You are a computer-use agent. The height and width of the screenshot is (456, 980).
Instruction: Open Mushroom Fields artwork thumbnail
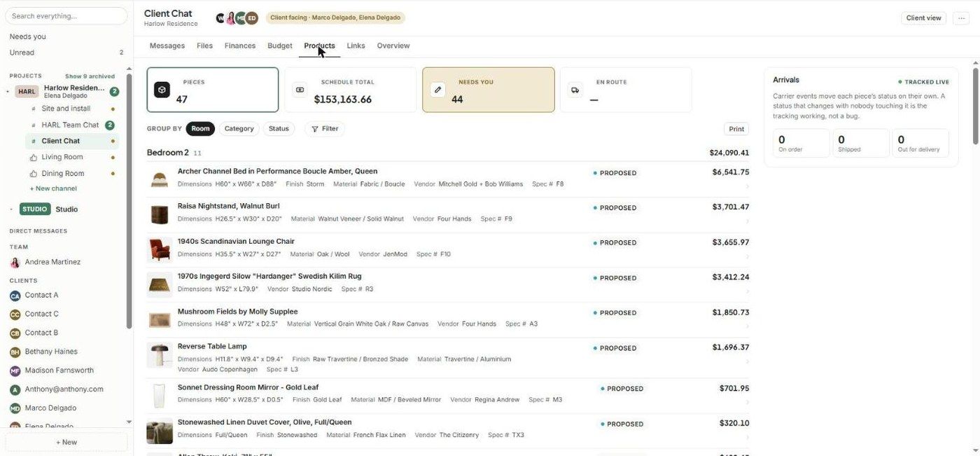point(160,319)
